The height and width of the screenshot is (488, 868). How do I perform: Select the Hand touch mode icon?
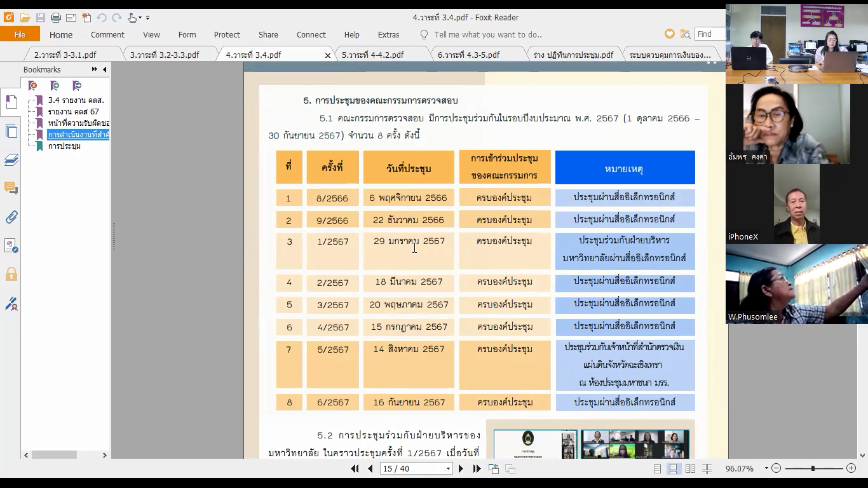click(x=132, y=18)
